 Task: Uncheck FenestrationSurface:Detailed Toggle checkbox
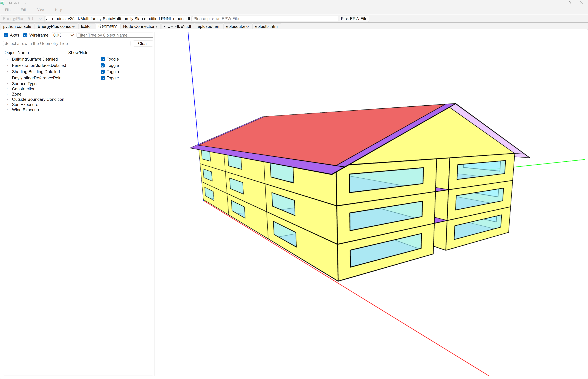point(103,66)
